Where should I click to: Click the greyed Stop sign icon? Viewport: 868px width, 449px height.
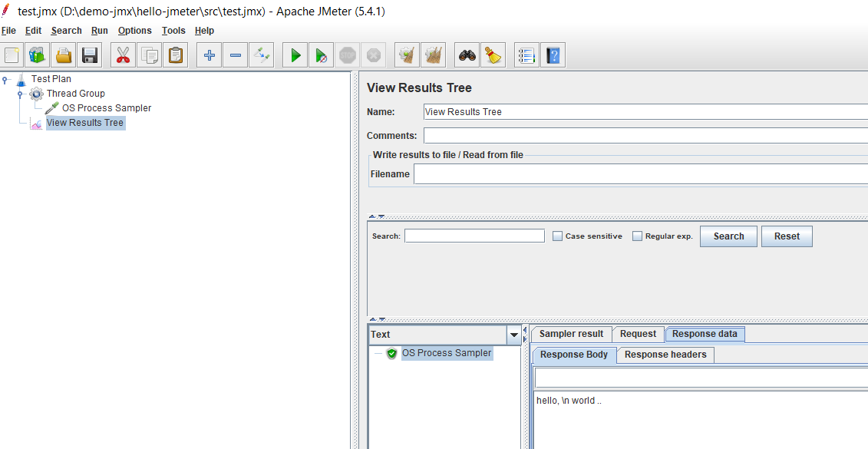pos(347,54)
